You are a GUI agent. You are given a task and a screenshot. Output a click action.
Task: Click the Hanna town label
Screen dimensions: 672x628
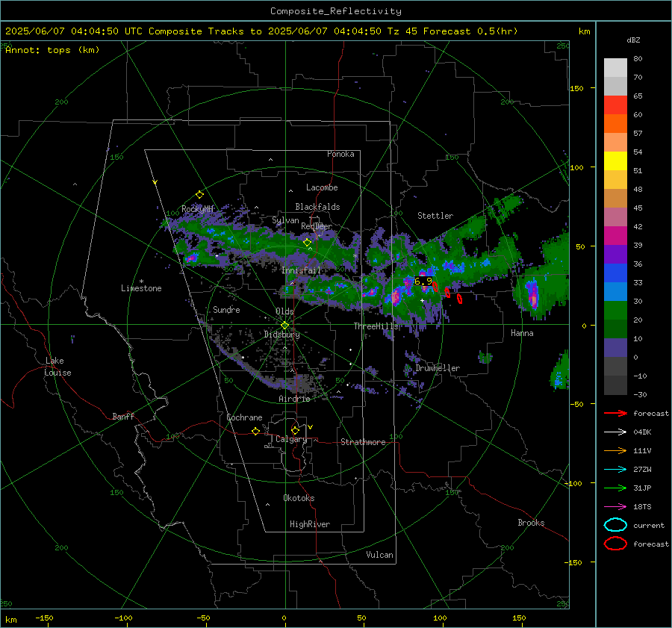coord(522,333)
